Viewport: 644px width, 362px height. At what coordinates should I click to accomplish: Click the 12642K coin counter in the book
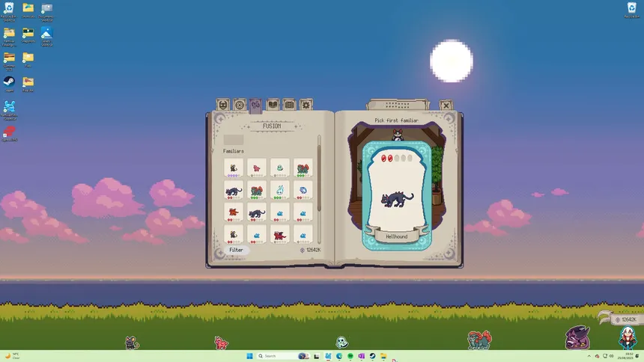(x=311, y=250)
